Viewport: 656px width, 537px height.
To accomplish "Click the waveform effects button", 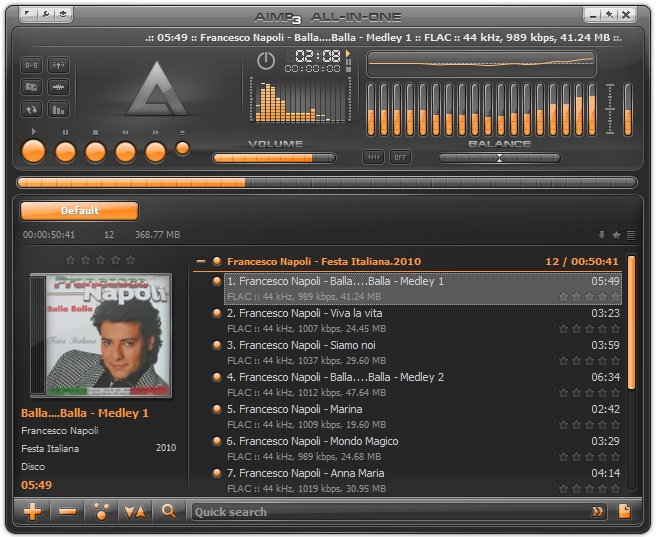I will [58, 87].
